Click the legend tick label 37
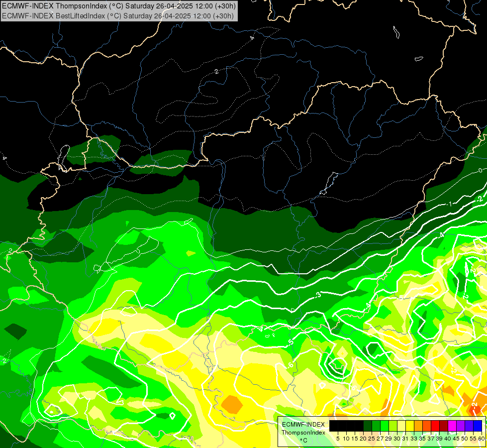 pos(431,439)
